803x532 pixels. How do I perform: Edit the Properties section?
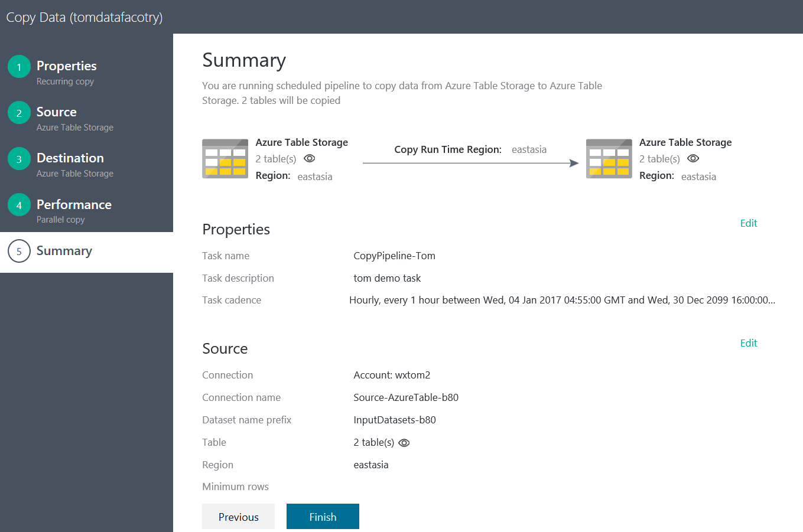(x=749, y=223)
